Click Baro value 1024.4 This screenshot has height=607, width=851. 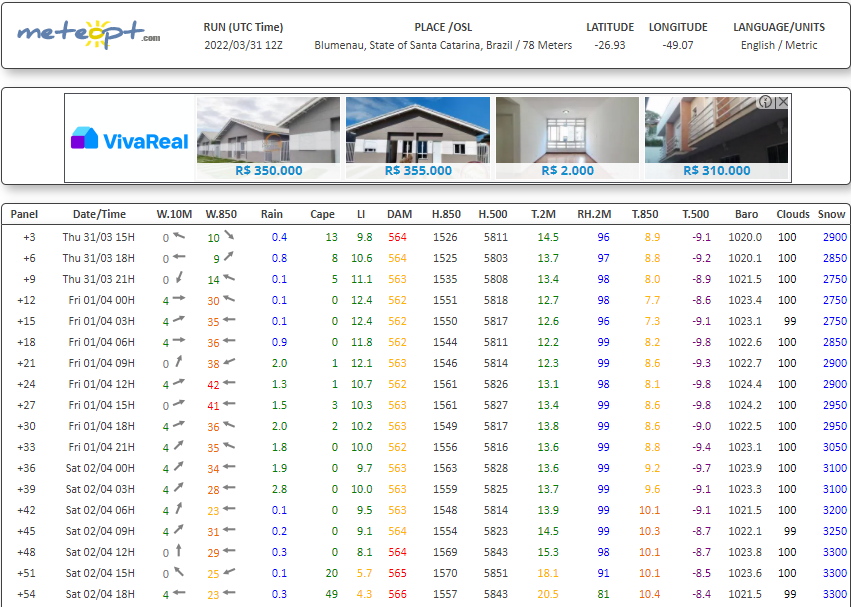(745, 384)
